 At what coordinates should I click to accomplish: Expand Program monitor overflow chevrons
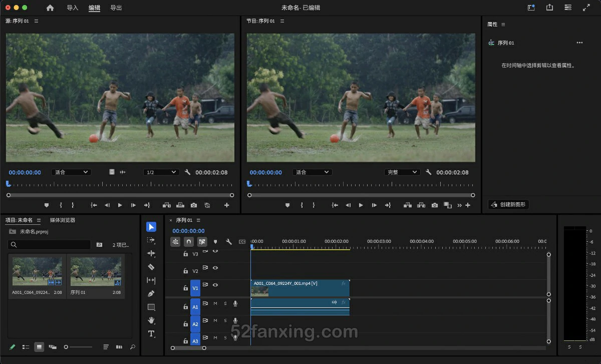459,205
